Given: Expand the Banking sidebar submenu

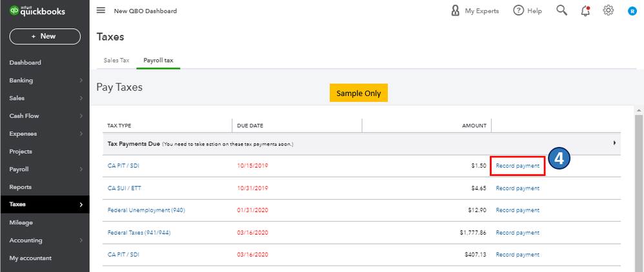Looking at the screenshot, I should [x=81, y=81].
